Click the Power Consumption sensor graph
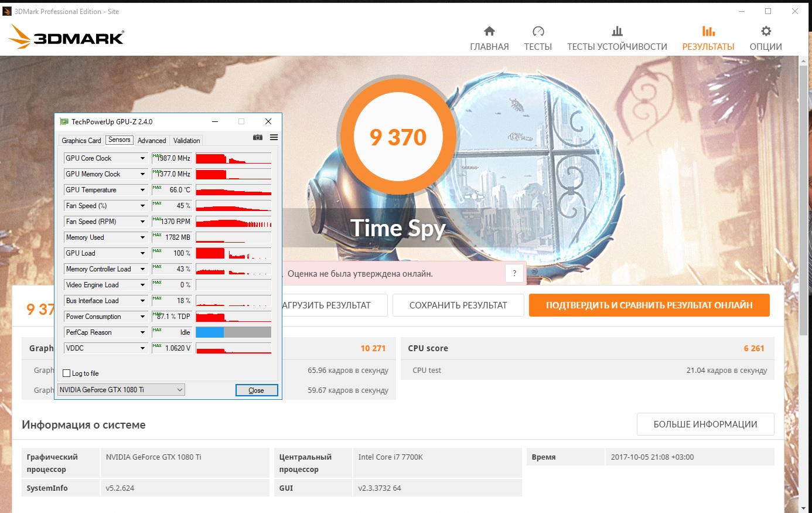The width and height of the screenshot is (812, 513). 233,317
